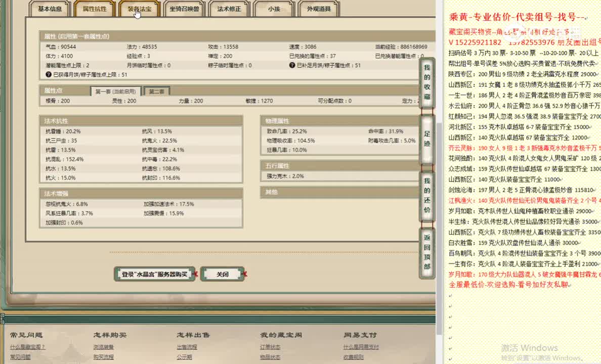Click the 抗昏睡：20.2% entry
The height and width of the screenshot is (364, 601).
click(63, 131)
